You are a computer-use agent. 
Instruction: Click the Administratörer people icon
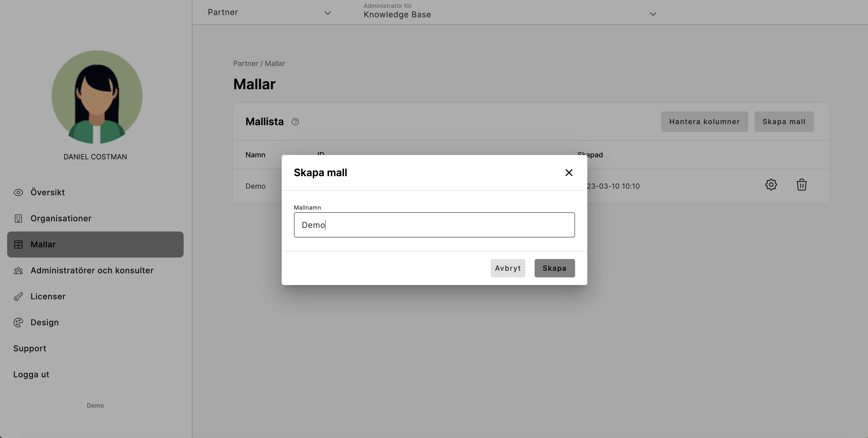[x=18, y=270]
